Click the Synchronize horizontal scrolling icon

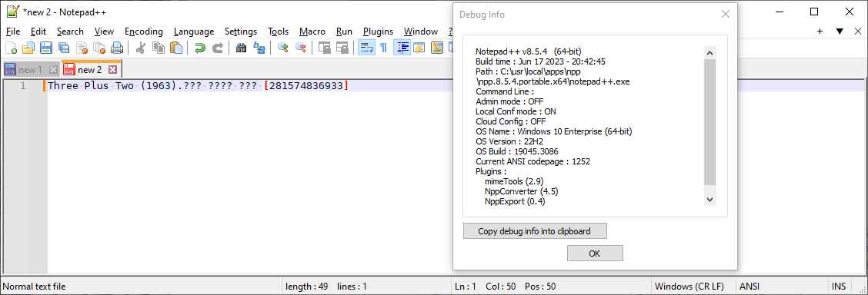(x=342, y=48)
